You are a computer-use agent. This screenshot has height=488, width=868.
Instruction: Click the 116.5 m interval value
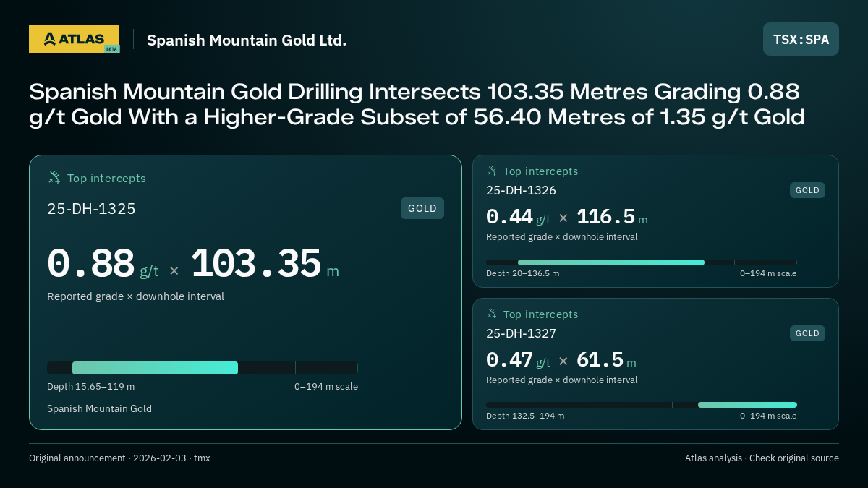pyautogui.click(x=612, y=217)
